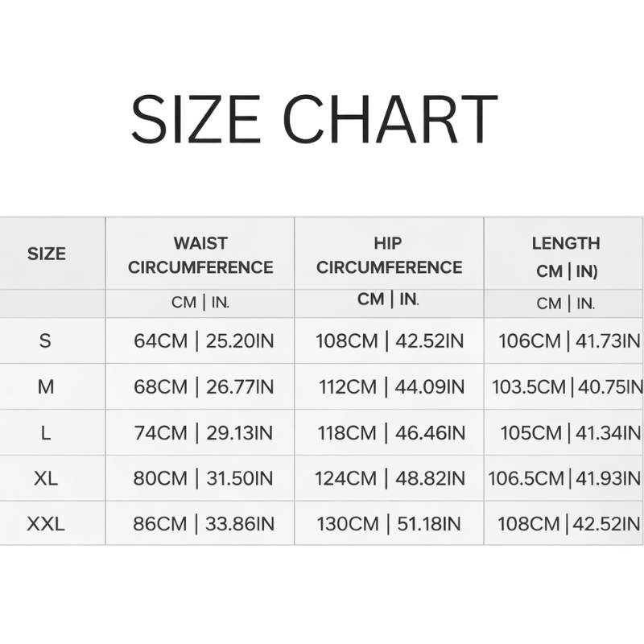Click the 130CM | 51.18IN hip cell
This screenshot has height=644, width=644.
tap(390, 525)
